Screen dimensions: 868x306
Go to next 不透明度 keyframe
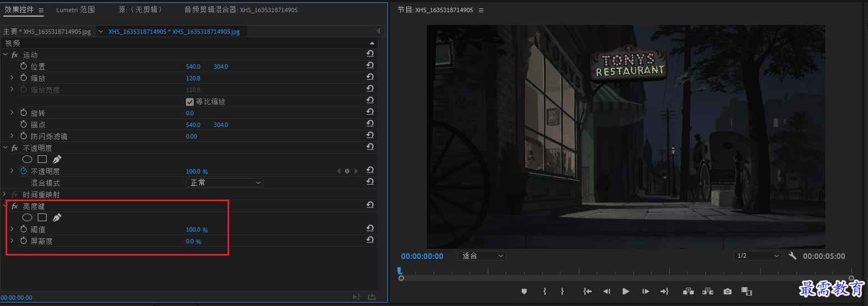(x=356, y=171)
